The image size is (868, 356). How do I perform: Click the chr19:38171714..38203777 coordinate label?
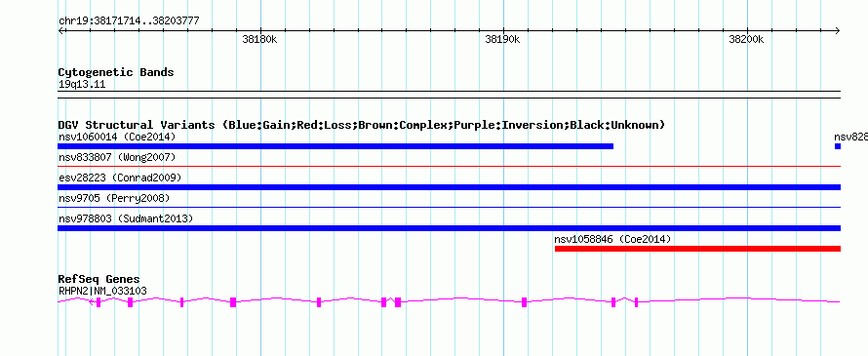click(129, 21)
